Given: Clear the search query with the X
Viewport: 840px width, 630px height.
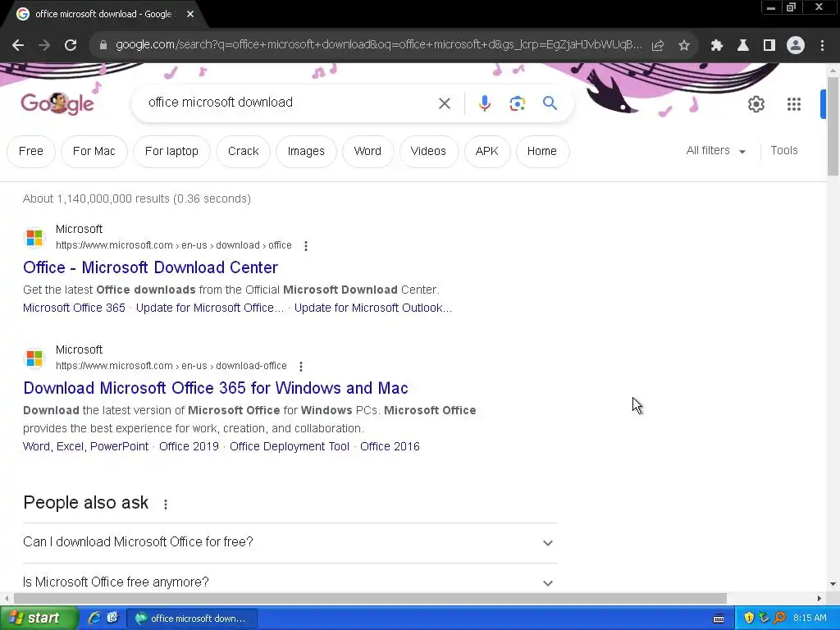Looking at the screenshot, I should click(x=445, y=103).
